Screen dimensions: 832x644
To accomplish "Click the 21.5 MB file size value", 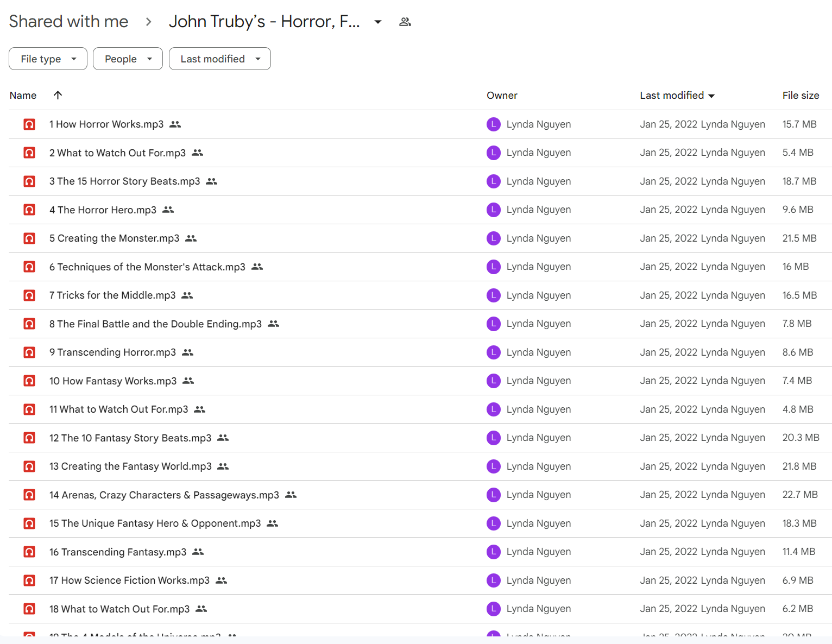I will click(799, 238).
